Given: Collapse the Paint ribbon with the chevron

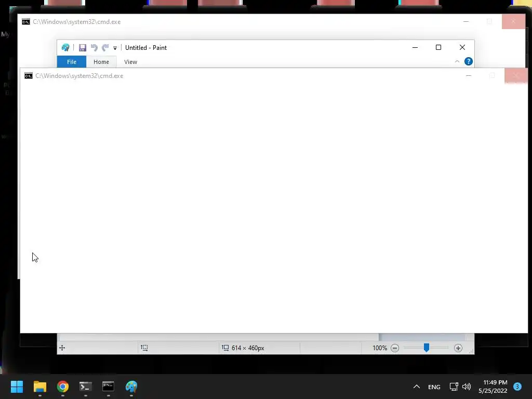Looking at the screenshot, I should 457,61.
